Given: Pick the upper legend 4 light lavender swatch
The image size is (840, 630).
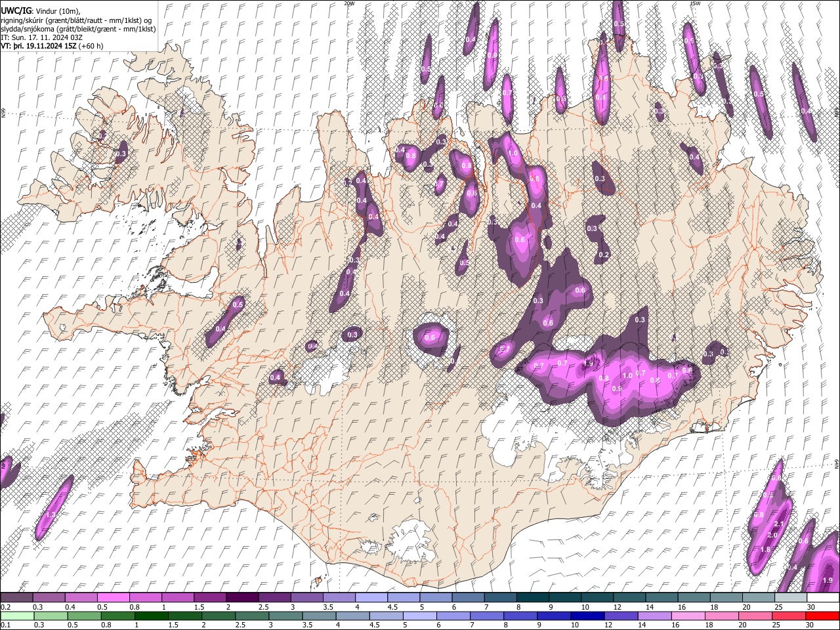Looking at the screenshot, I should click(371, 597).
